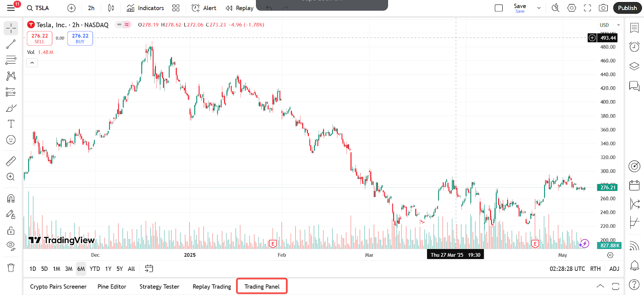Image resolution: width=644 pixels, height=295 pixels.
Task: Select the 1Y time range
Action: 108,269
